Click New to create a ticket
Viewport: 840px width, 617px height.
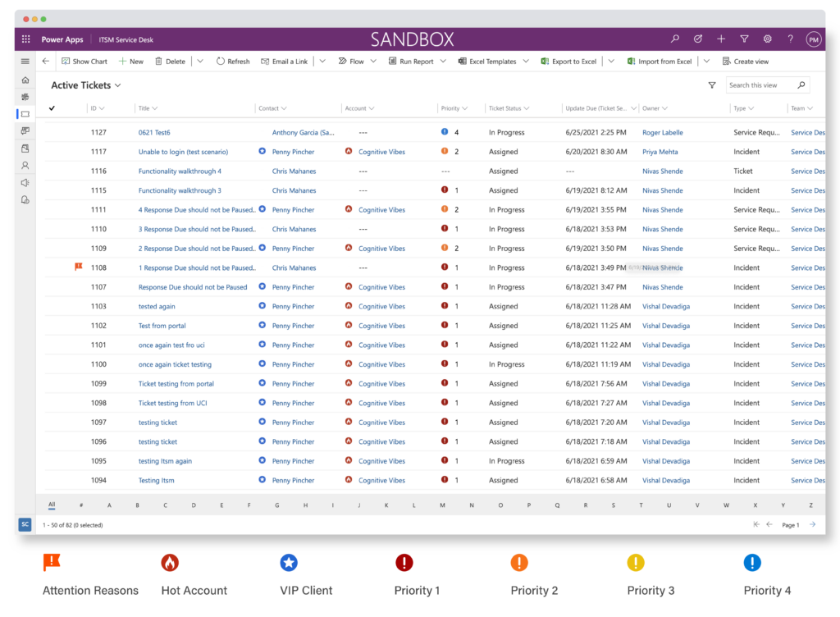click(x=131, y=61)
